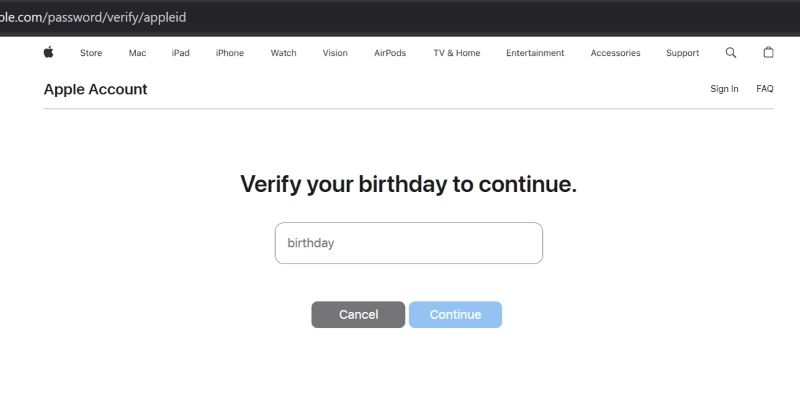Screen dimensions: 800x409
Task: Open TV & Home menu
Action: (456, 53)
